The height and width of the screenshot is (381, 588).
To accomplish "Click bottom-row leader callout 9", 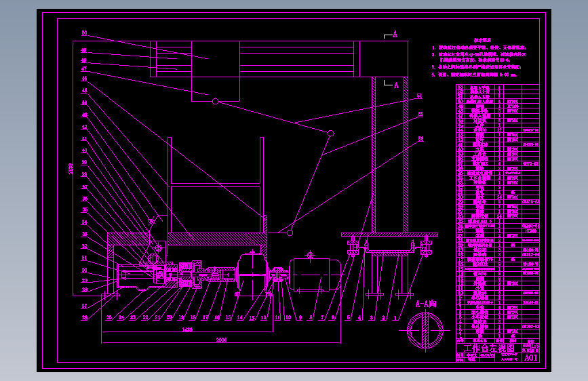I will 300,318.
